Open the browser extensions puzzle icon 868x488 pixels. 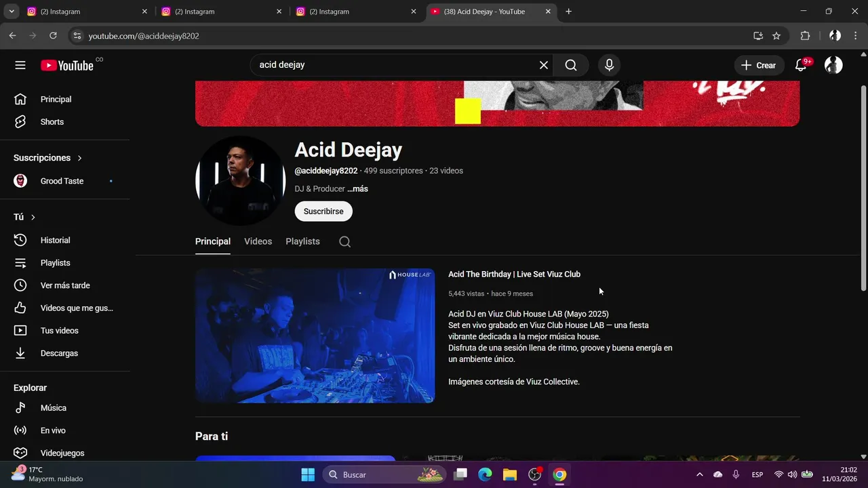(805, 36)
